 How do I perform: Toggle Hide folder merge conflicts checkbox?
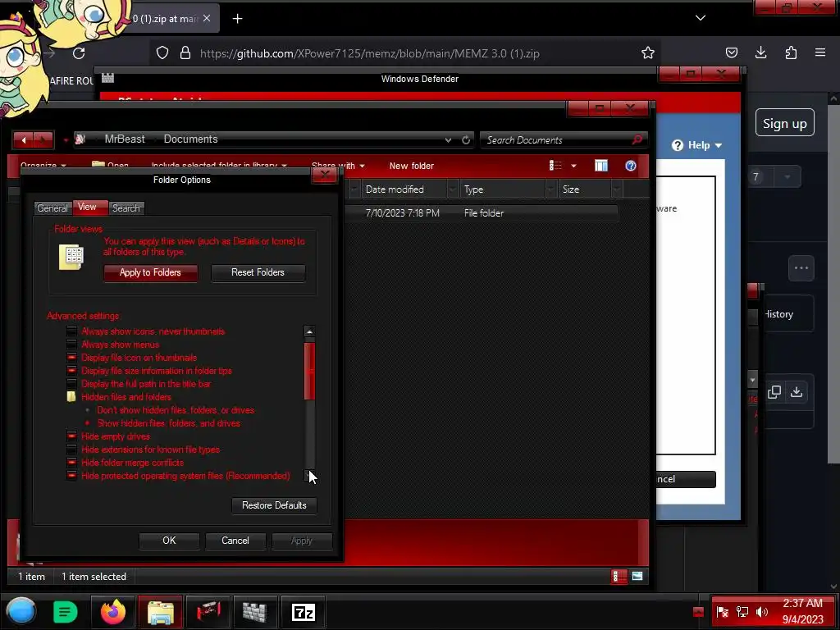coord(71,463)
